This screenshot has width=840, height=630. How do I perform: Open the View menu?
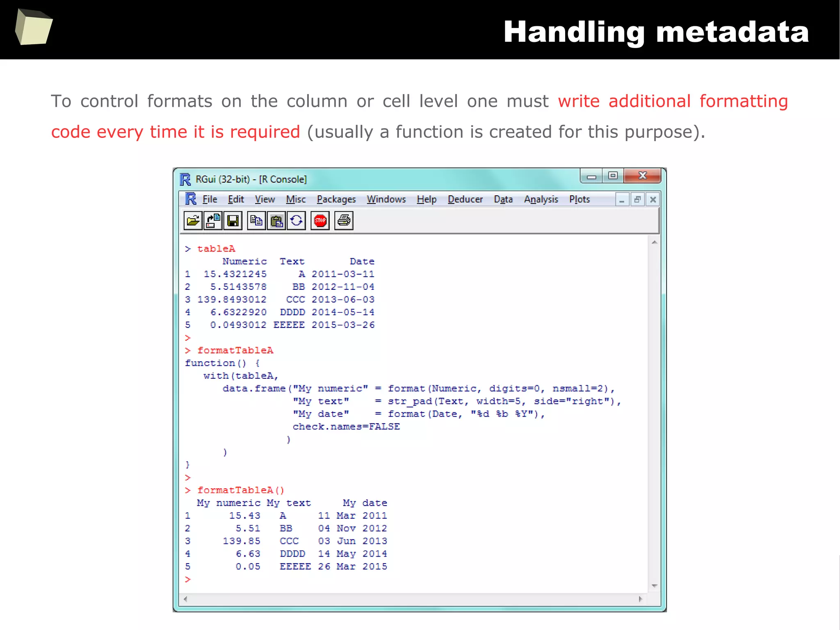coord(265,199)
